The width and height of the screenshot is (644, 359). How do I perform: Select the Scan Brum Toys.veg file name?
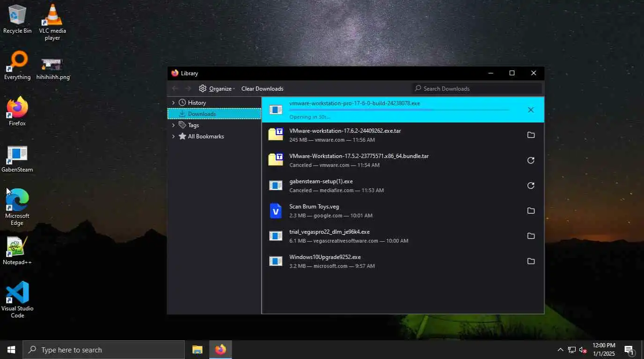[x=314, y=207]
